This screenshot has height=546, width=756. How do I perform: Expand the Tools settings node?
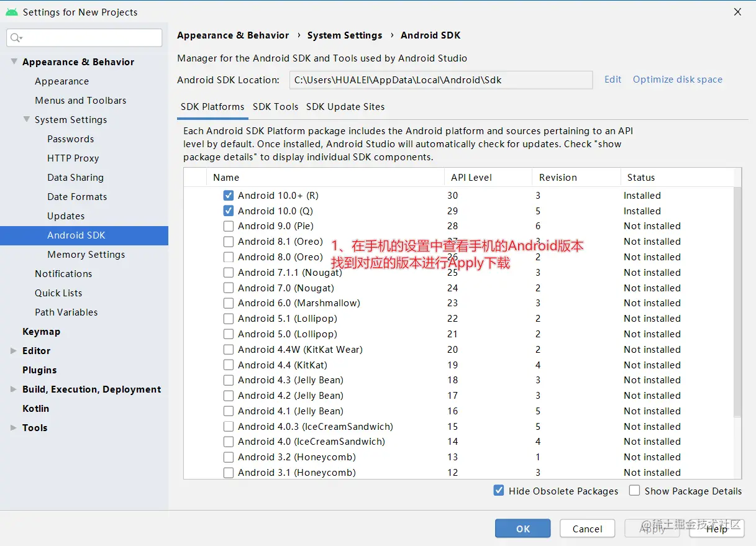click(14, 428)
